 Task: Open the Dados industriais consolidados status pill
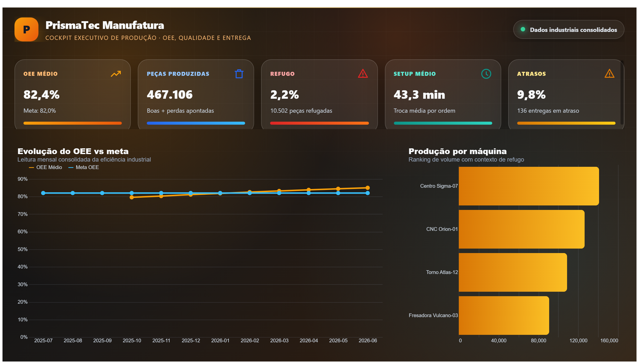[x=568, y=29]
